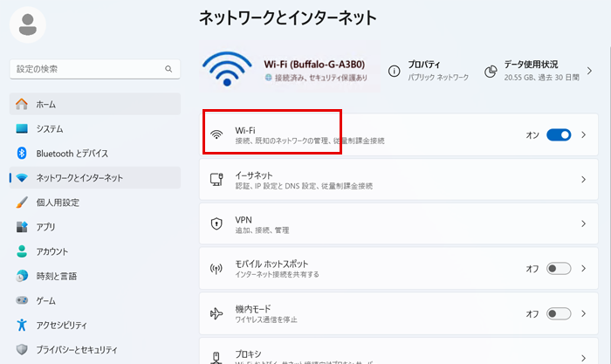Open データ使用状況 details

[x=539, y=71]
